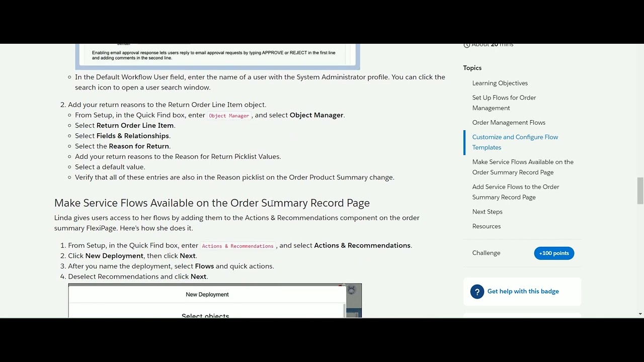
Task: Click the New Deployment dialog screenshot
Action: coord(215,301)
